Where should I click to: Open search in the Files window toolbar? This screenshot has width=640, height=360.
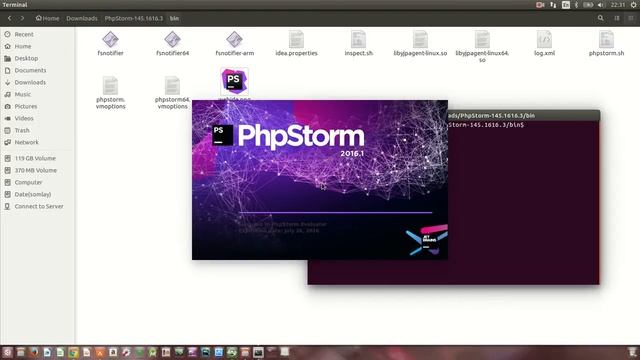(x=601, y=18)
